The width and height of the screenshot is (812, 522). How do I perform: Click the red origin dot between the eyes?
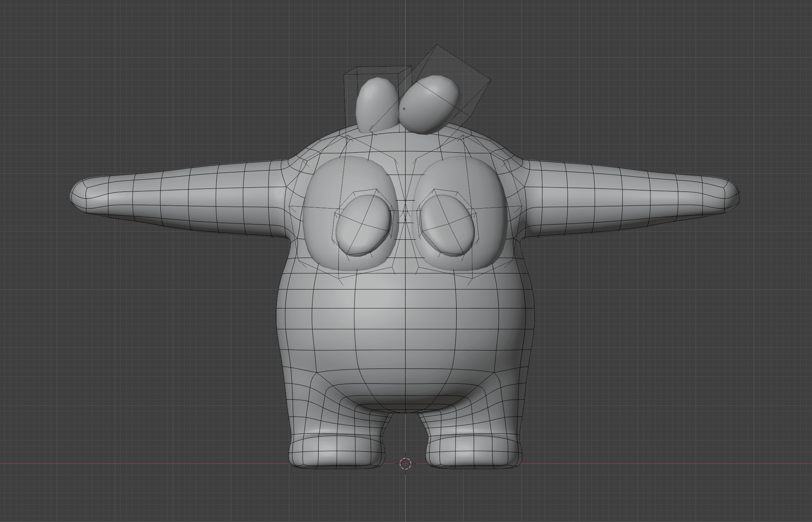(406, 220)
